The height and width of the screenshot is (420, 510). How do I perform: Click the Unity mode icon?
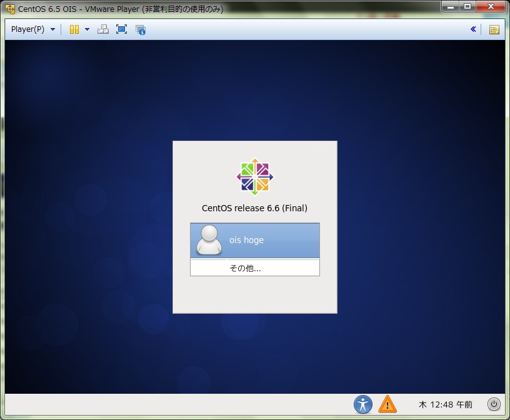click(141, 29)
